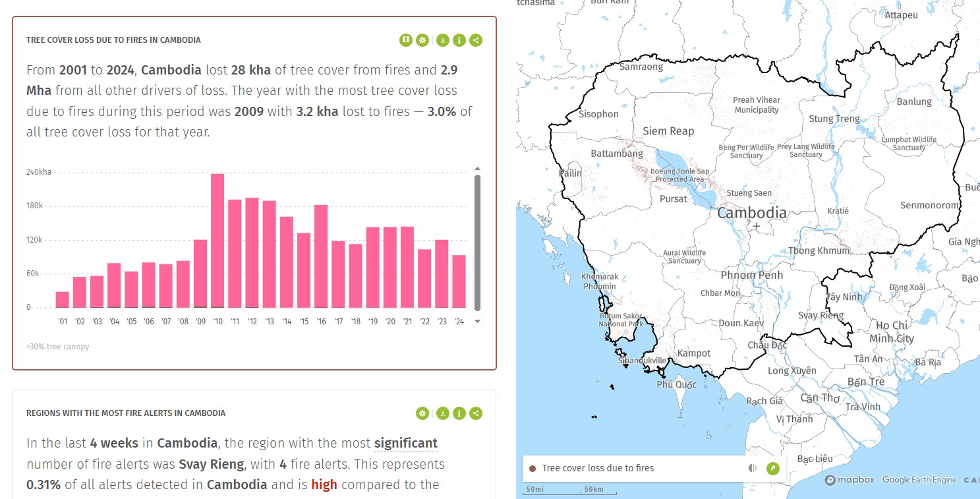980x499 pixels.
Task: Open info for the fire alerts regions widget
Action: click(x=459, y=413)
